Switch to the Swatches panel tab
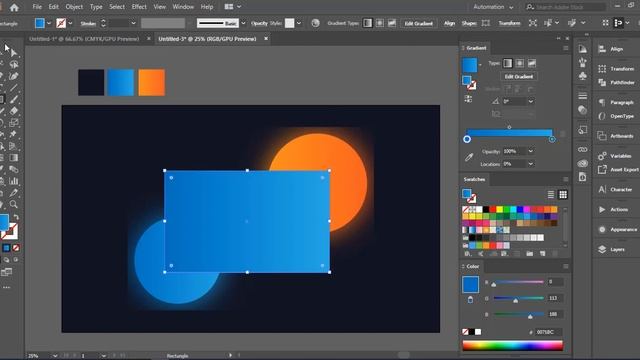640x360 pixels. tap(474, 179)
